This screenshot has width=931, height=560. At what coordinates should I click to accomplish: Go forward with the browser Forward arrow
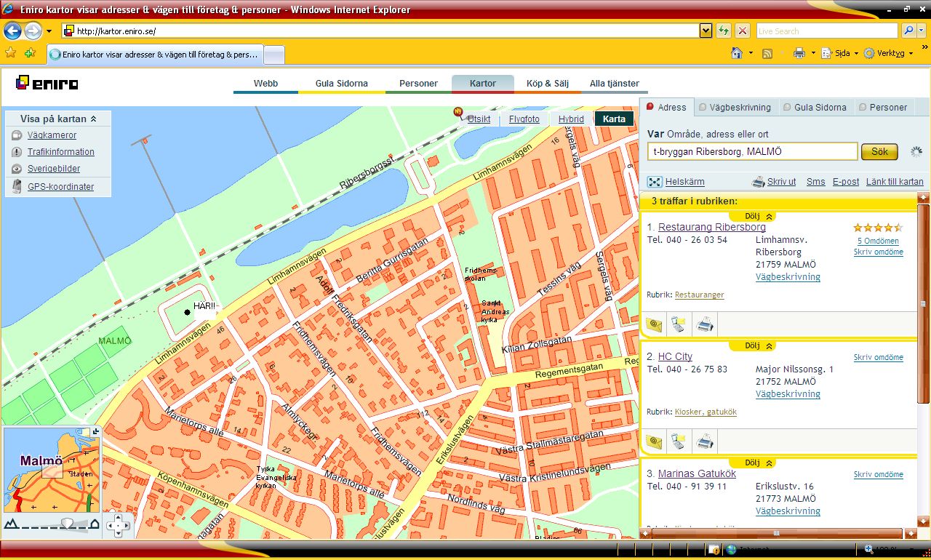click(33, 31)
